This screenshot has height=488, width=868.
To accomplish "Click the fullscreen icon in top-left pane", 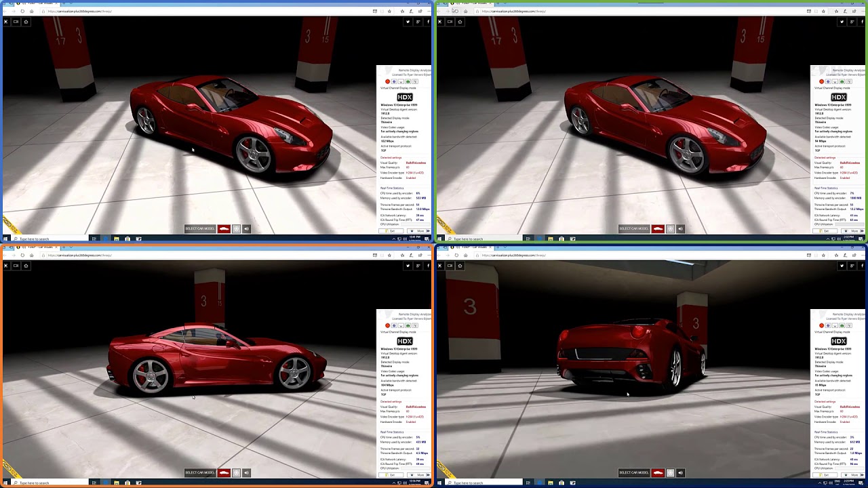I will [5, 22].
